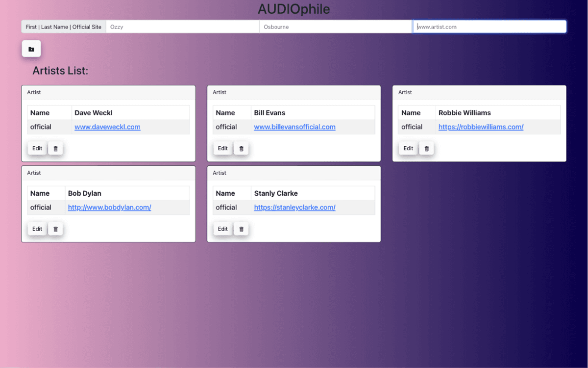This screenshot has width=588, height=368.
Task: Focus the last name field with Osbourne placeholder
Action: [336, 27]
